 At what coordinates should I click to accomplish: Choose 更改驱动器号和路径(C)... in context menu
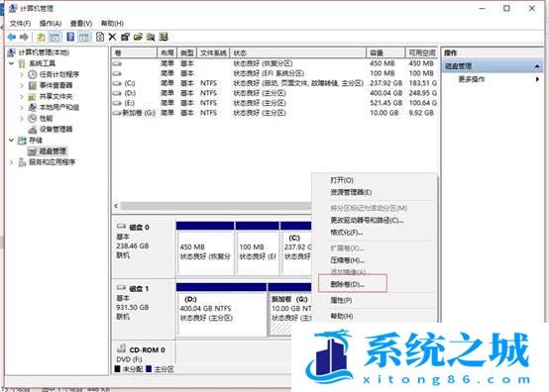pyautogui.click(x=367, y=221)
